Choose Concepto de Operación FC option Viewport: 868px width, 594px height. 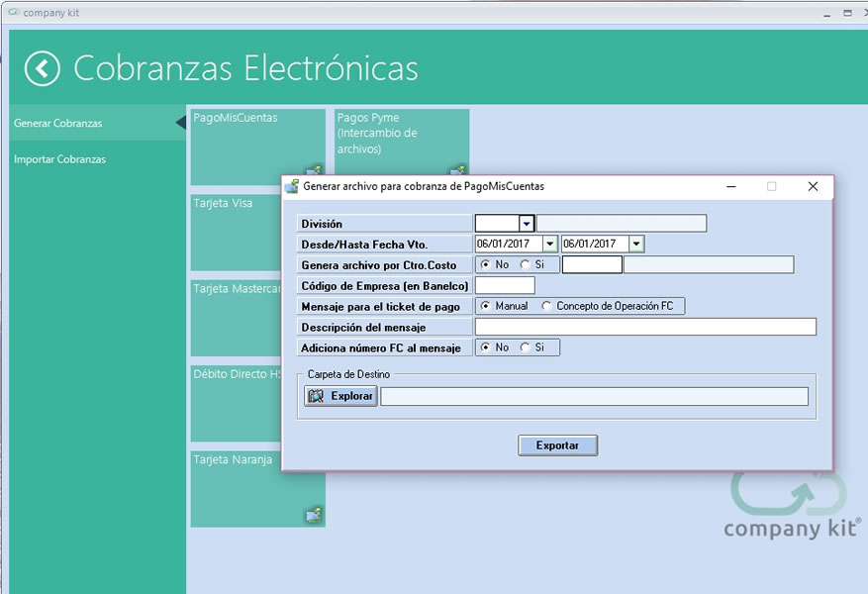pos(546,306)
